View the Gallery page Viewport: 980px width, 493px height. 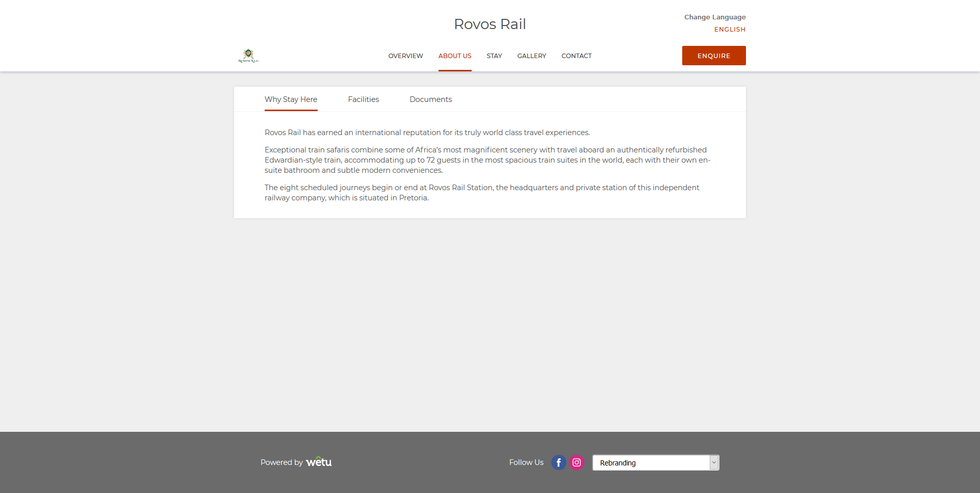[531, 56]
